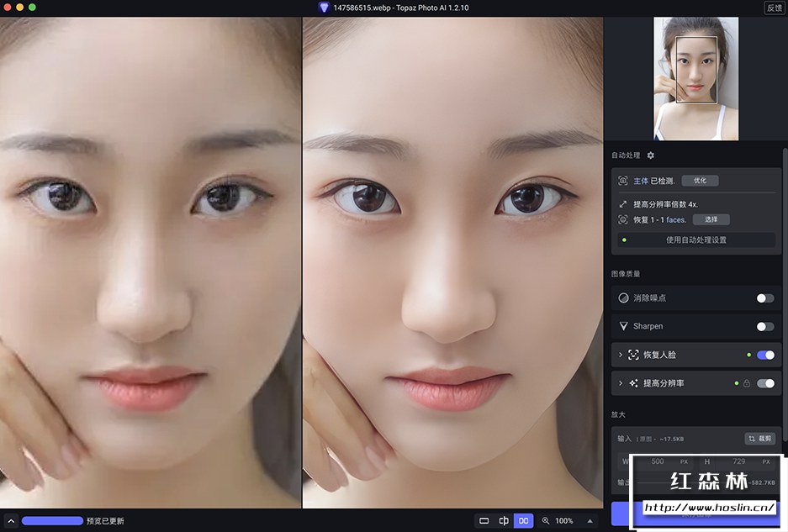
Task: Click the 提高分辨率倍数 4x text
Action: [665, 204]
